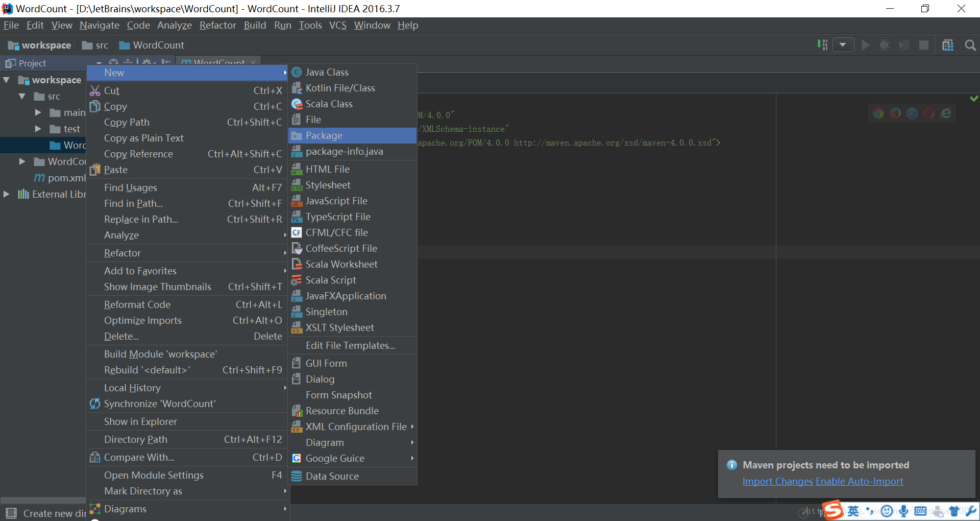Choose Synchronize 'WordCount'
The width and height of the screenshot is (980, 521).
(x=187, y=404)
